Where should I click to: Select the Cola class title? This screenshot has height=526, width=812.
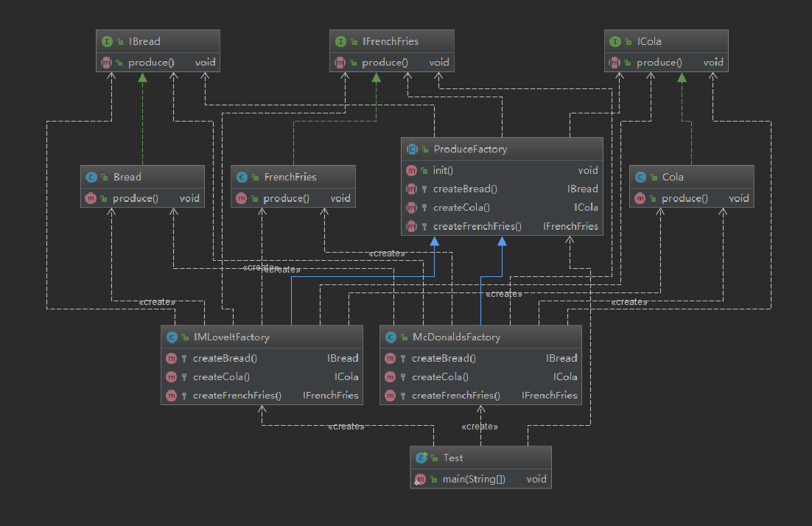tap(673, 177)
